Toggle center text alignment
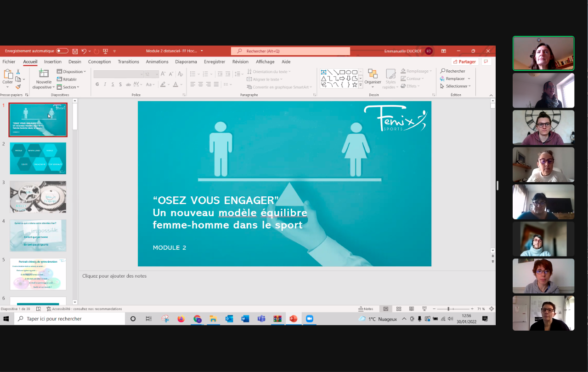Viewport: 588px width, 372px height. (x=201, y=85)
